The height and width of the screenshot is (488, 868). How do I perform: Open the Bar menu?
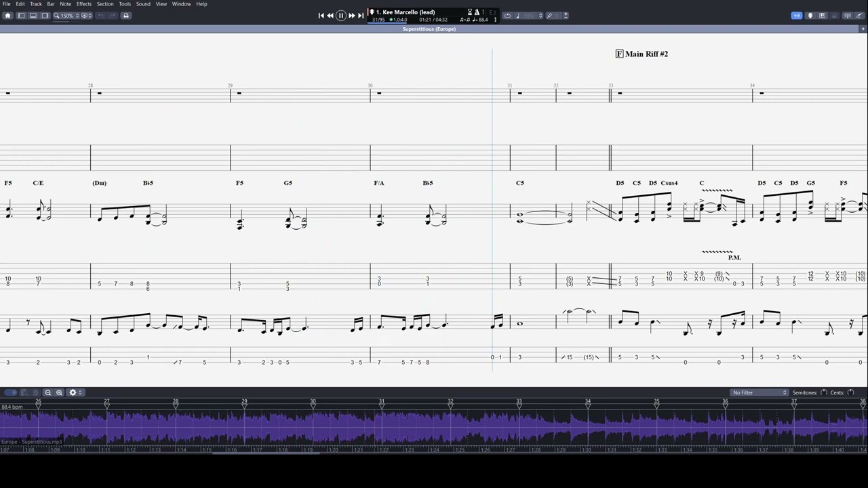coord(51,4)
